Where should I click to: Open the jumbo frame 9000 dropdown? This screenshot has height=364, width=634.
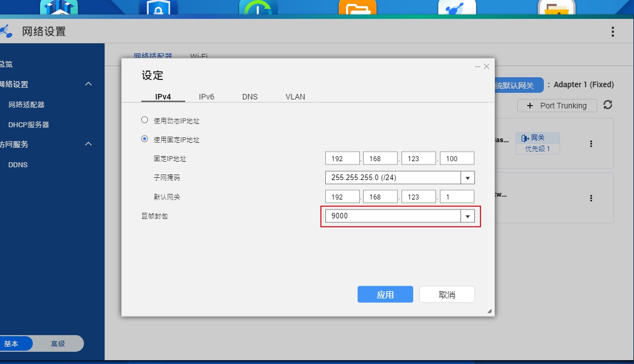pos(467,216)
